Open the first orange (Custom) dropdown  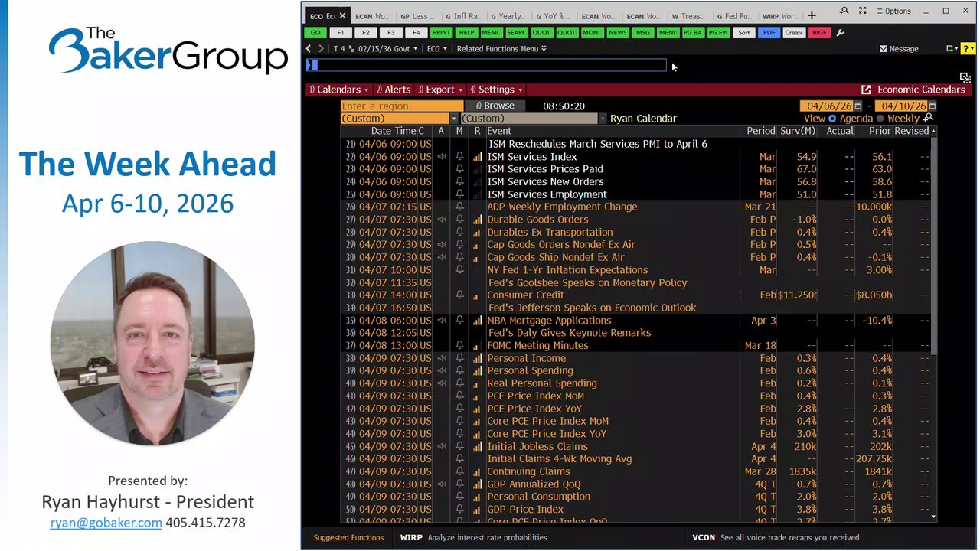click(399, 119)
